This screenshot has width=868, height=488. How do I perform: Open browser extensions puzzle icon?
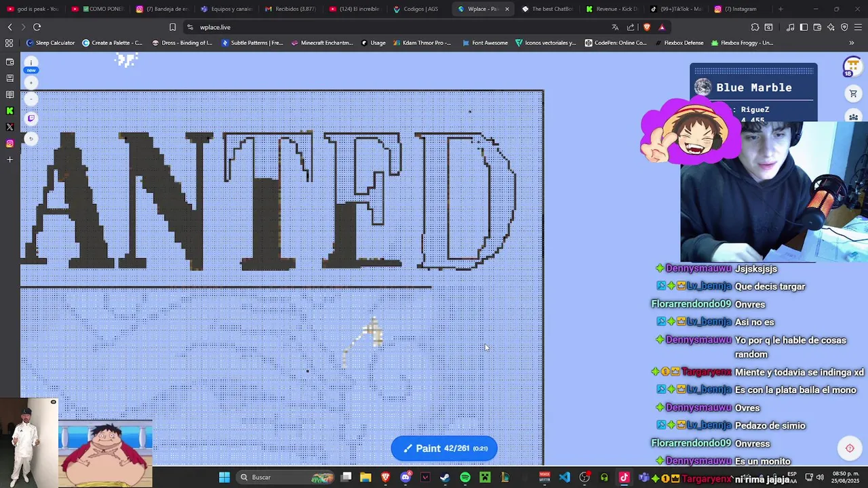tap(755, 27)
